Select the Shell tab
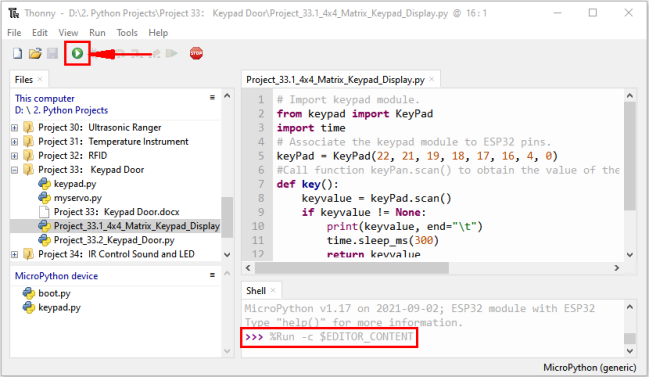 click(x=256, y=291)
